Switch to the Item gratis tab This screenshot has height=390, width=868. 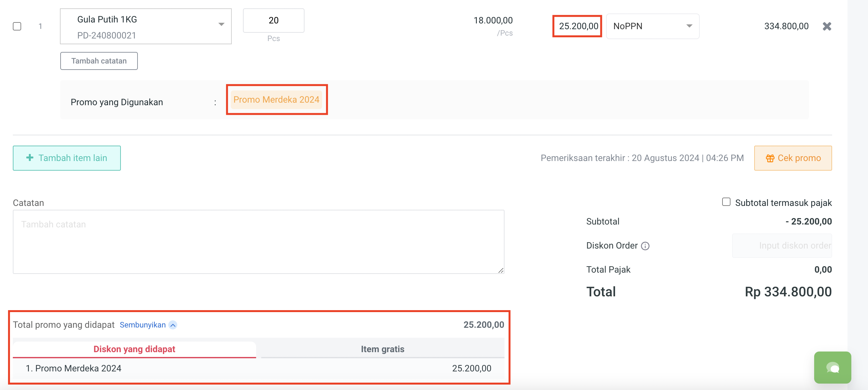point(382,349)
